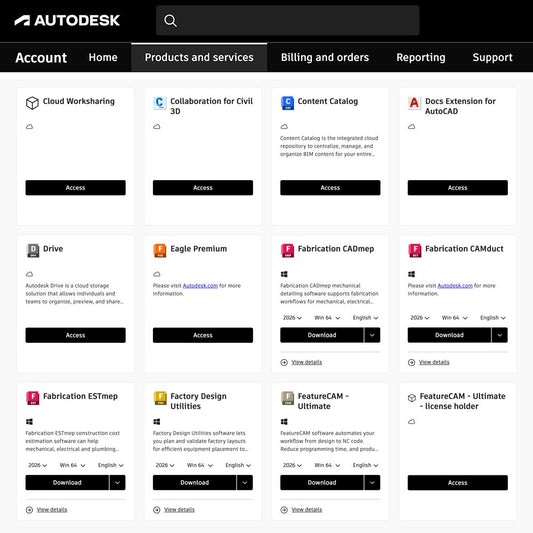Click the Docs Extension for AutoCAD icon
Screen dimensions: 533x533
coord(414,103)
